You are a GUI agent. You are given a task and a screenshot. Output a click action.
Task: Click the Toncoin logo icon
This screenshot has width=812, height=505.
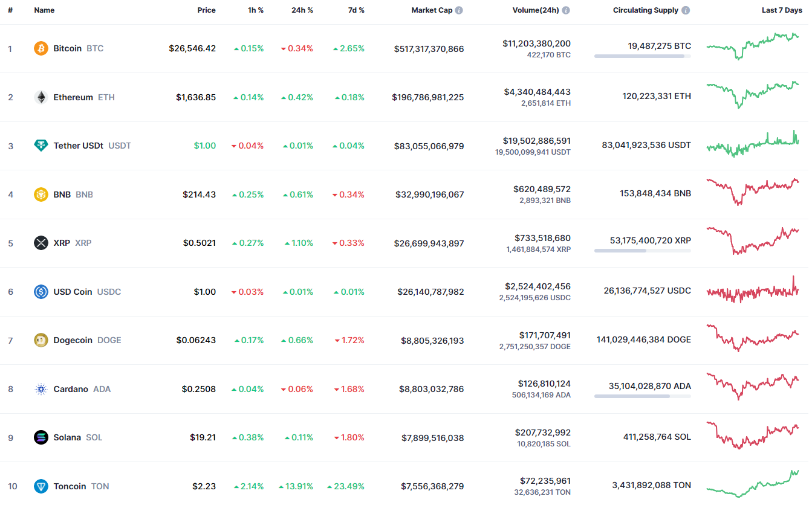tap(41, 486)
